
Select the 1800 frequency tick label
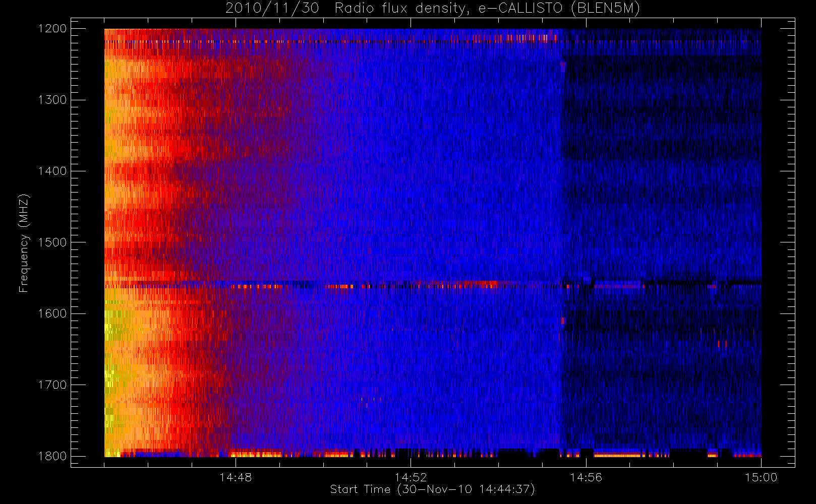pyautogui.click(x=52, y=456)
